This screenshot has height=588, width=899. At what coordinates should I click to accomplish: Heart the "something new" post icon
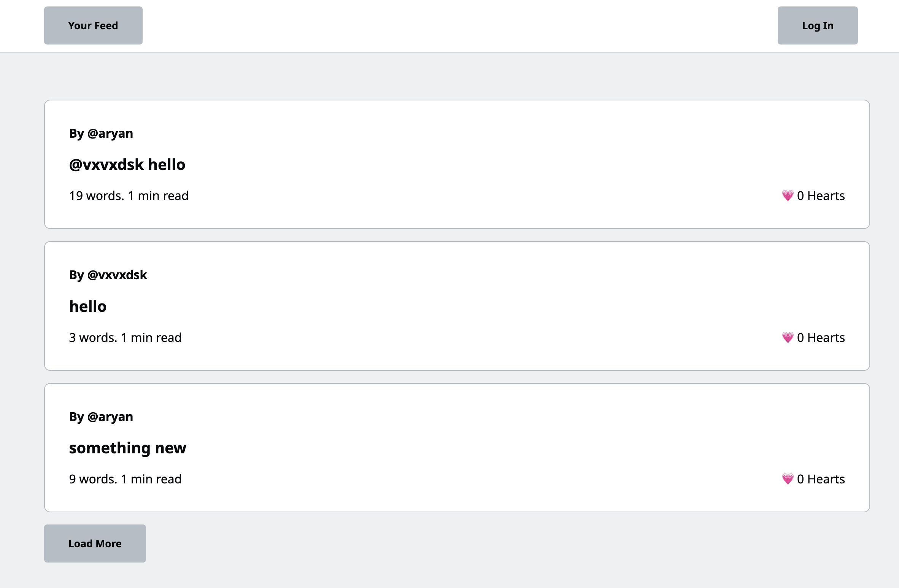pyautogui.click(x=788, y=479)
